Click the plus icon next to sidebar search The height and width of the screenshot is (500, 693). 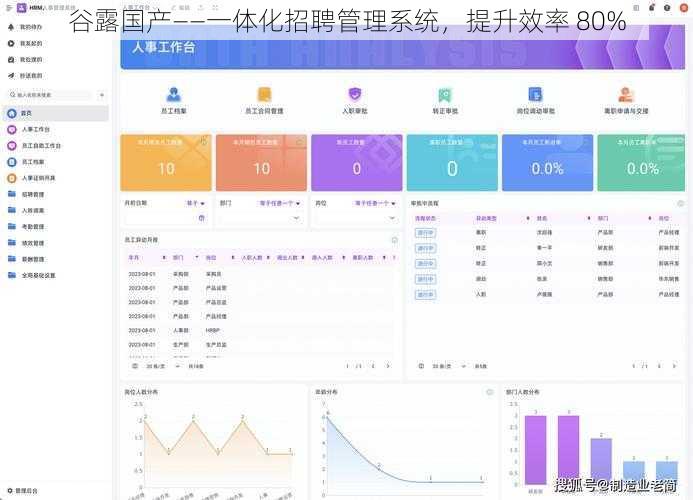(102, 95)
